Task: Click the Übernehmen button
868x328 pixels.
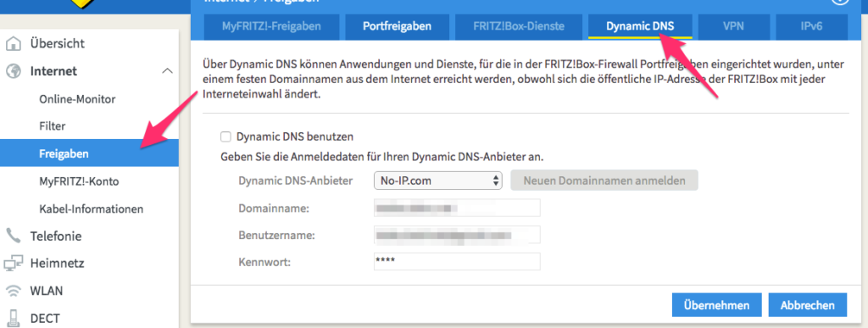Action: pos(716,305)
